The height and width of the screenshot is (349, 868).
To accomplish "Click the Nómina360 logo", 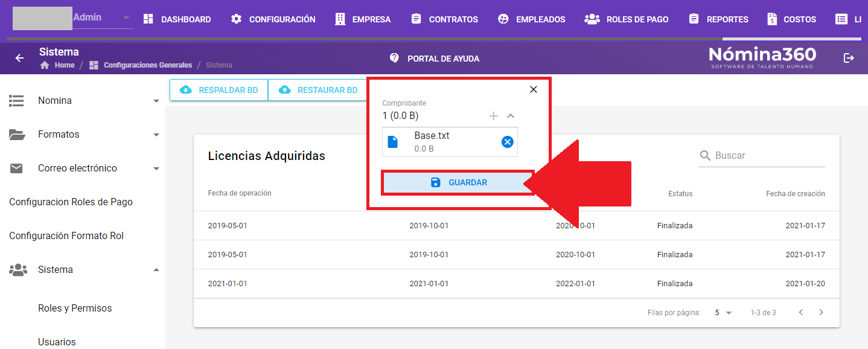I will coord(762,58).
